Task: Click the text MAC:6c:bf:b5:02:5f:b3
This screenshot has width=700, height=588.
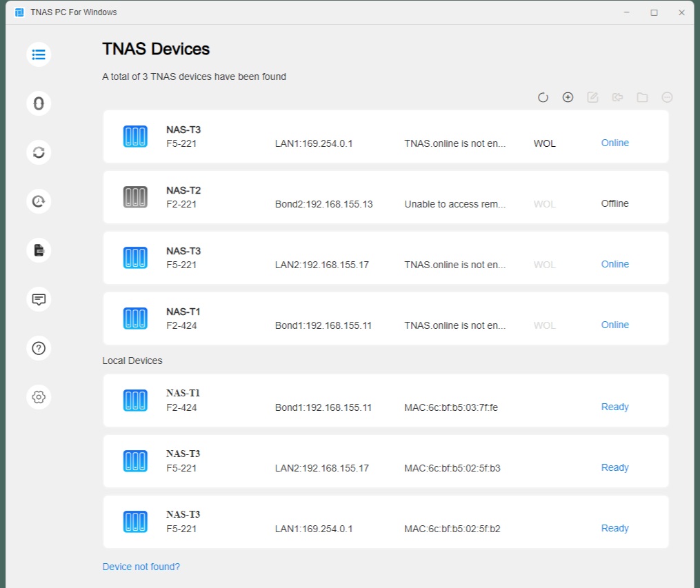Action: coord(452,468)
